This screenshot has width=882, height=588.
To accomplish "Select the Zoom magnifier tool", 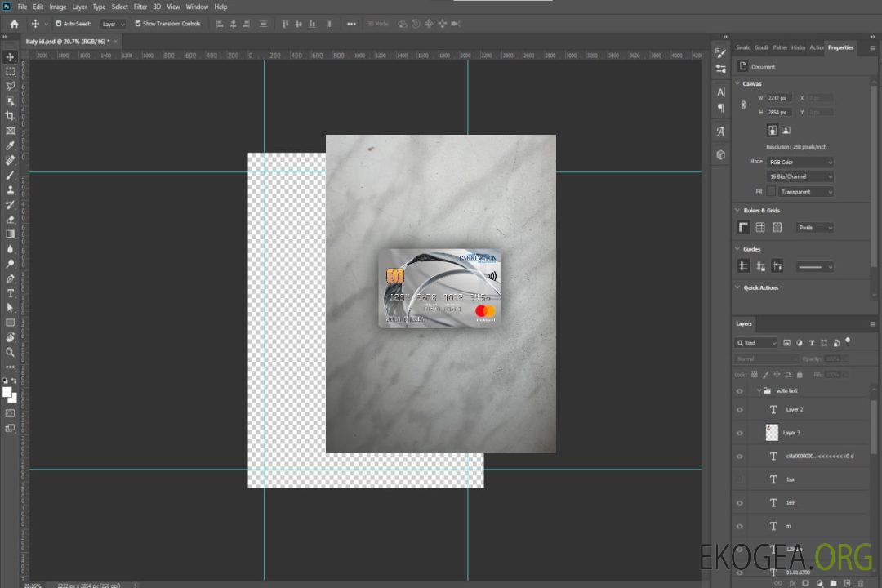I will [x=10, y=352].
